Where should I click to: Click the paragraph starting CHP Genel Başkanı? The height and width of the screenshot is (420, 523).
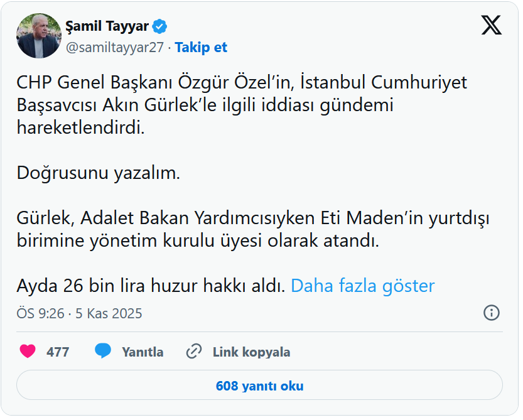click(242, 105)
